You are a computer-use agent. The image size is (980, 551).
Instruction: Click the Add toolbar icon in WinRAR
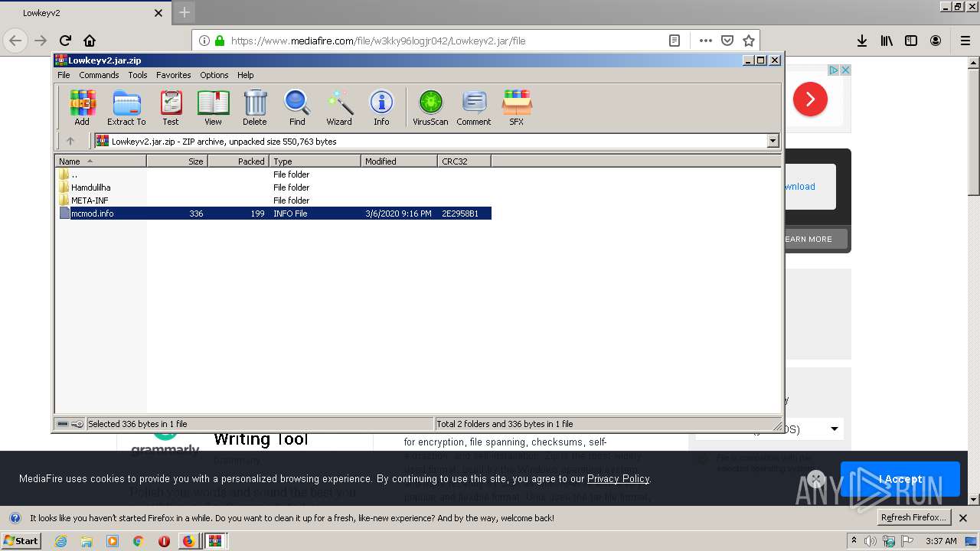[82, 107]
